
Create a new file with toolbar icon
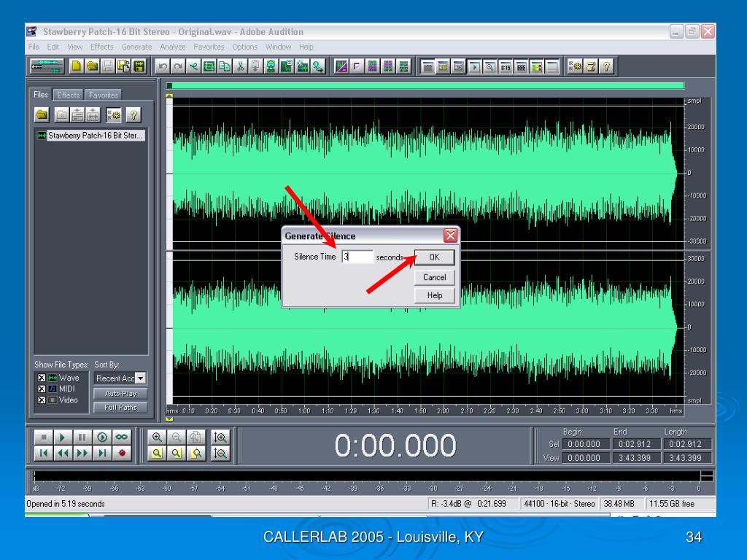tap(76, 66)
